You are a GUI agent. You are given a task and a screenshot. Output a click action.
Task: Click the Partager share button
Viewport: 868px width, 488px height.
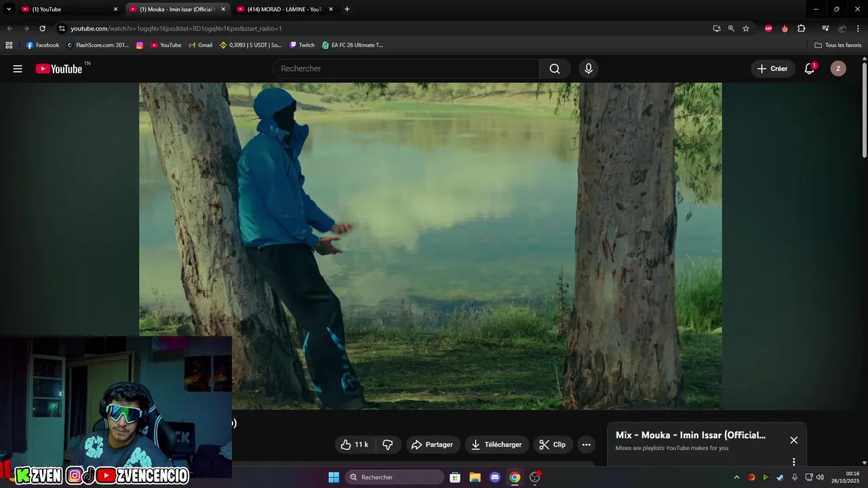433,445
